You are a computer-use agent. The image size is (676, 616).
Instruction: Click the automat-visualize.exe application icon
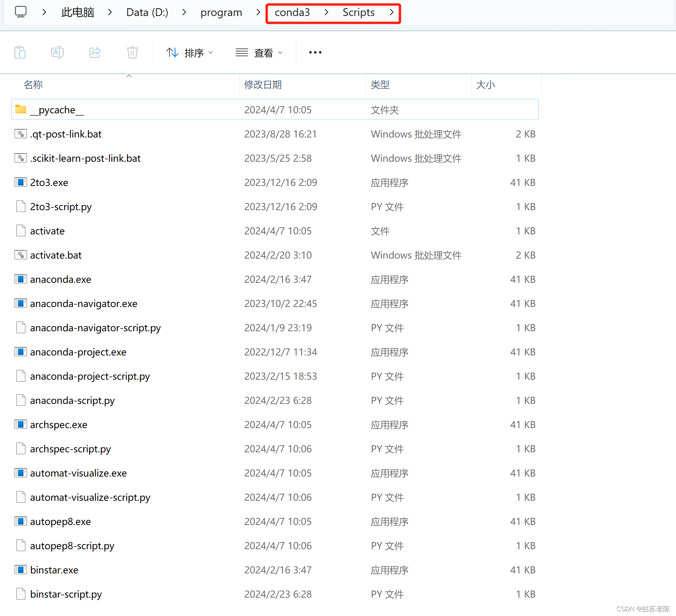pos(21,473)
